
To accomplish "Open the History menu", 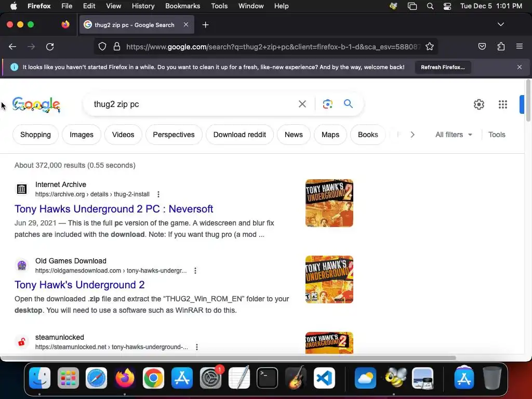I will pos(143,6).
